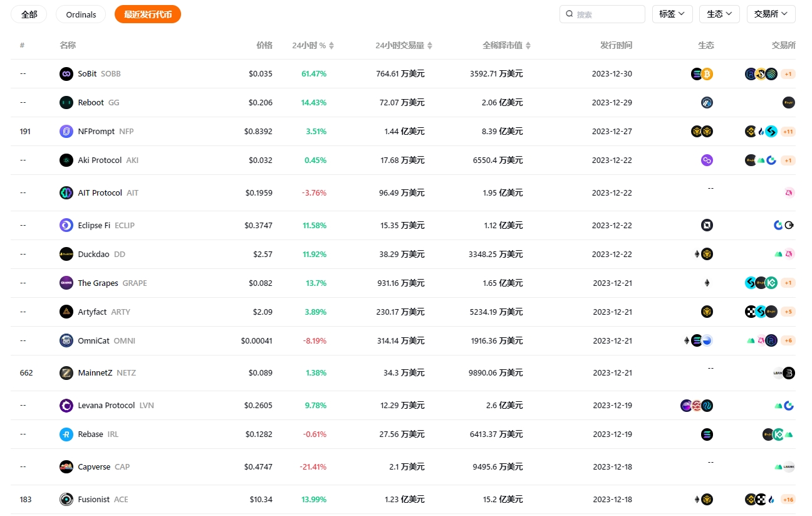
Task: Click the Reboot GG coin logo
Action: [x=66, y=103]
